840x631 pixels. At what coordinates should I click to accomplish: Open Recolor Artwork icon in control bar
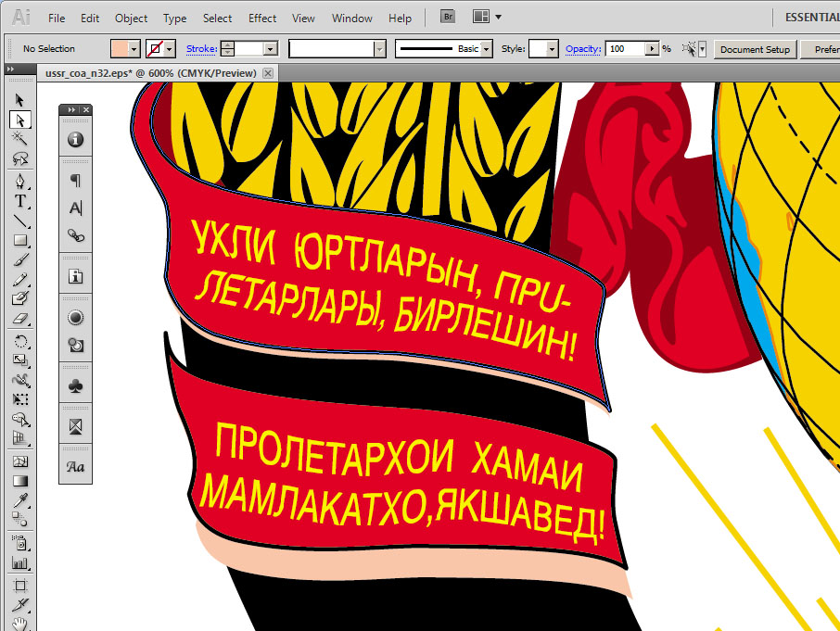689,49
